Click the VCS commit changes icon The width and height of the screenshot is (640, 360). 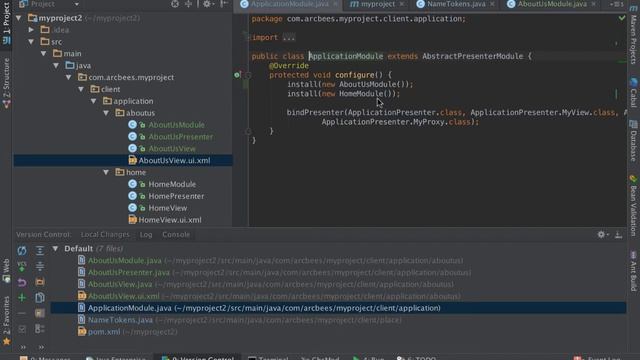click(x=22, y=266)
